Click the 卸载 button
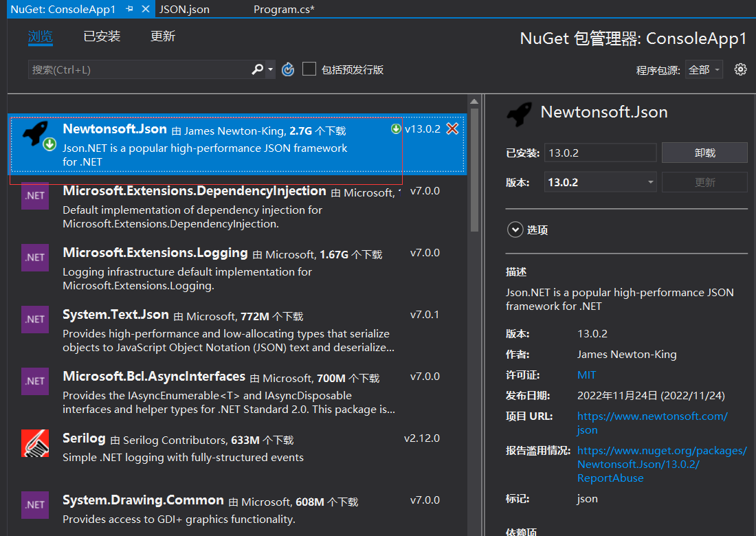 (x=704, y=153)
